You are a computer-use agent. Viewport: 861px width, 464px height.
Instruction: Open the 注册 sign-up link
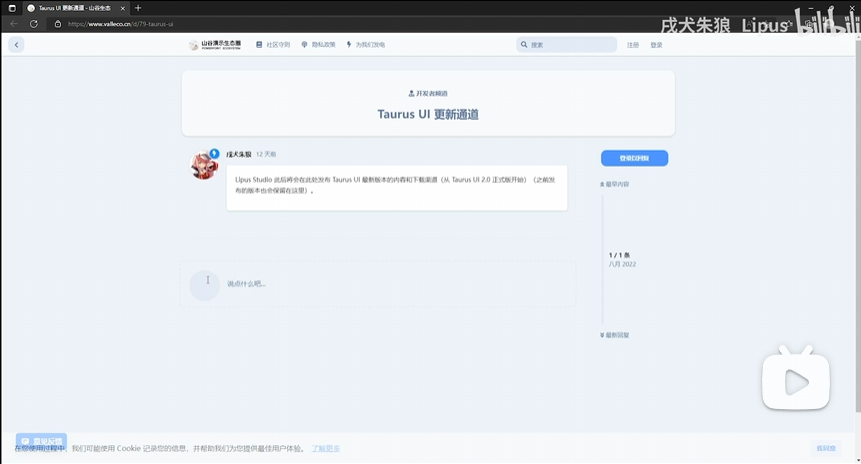[633, 45]
